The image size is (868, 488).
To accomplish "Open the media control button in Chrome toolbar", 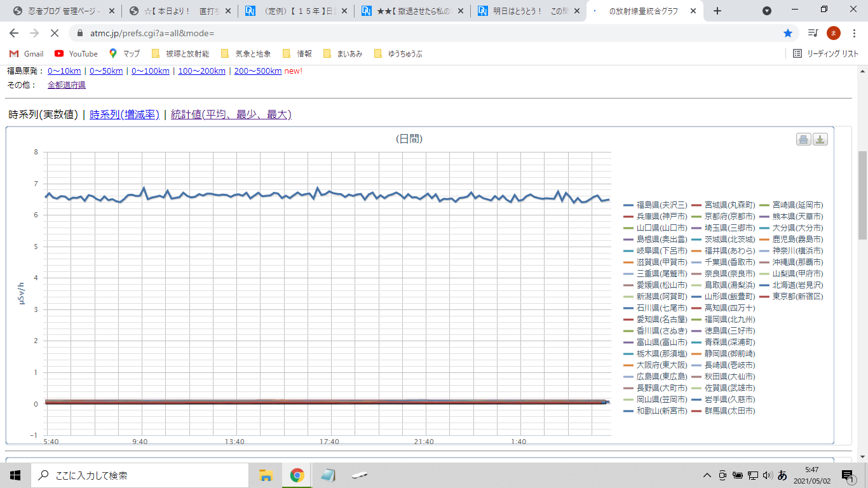I will click(813, 33).
